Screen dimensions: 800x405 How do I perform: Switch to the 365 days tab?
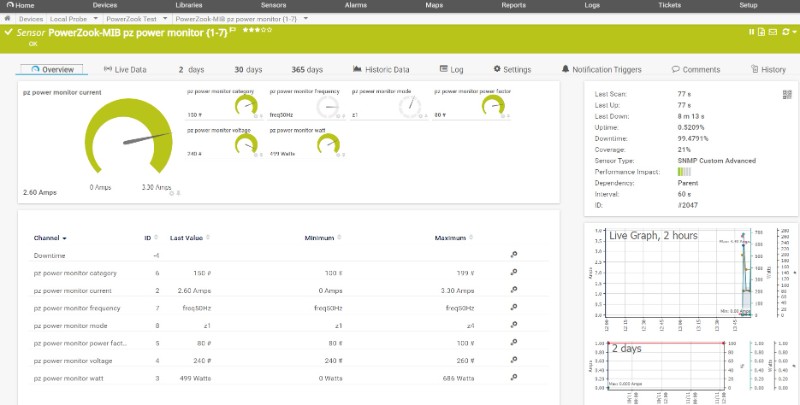(307, 69)
